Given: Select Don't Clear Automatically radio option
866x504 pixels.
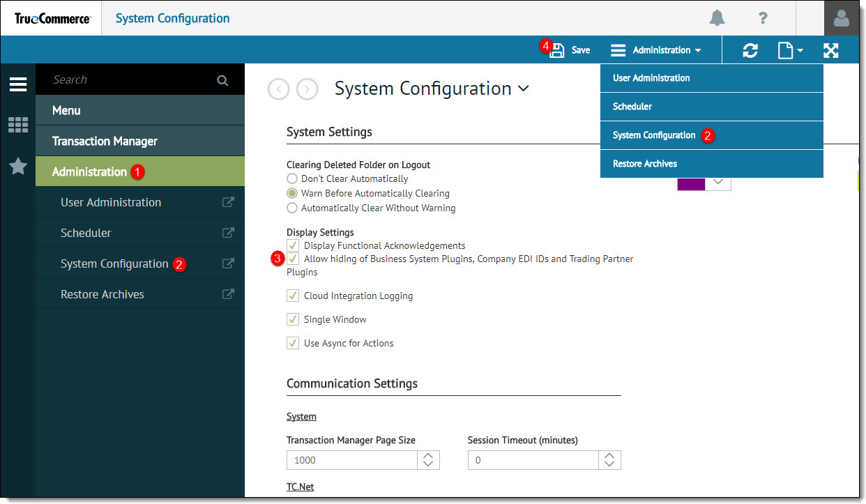Looking at the screenshot, I should pyautogui.click(x=292, y=179).
